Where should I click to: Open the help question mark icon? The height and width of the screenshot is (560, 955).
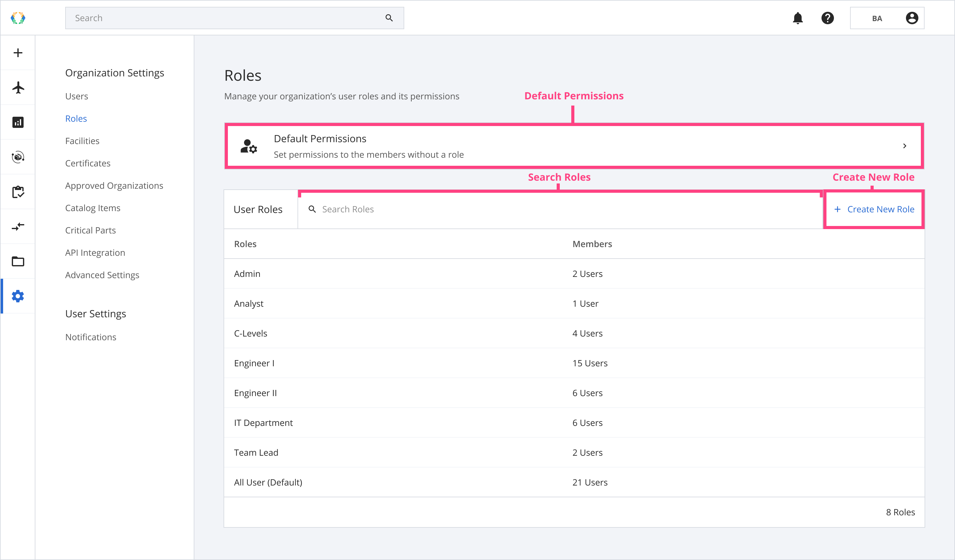point(827,18)
